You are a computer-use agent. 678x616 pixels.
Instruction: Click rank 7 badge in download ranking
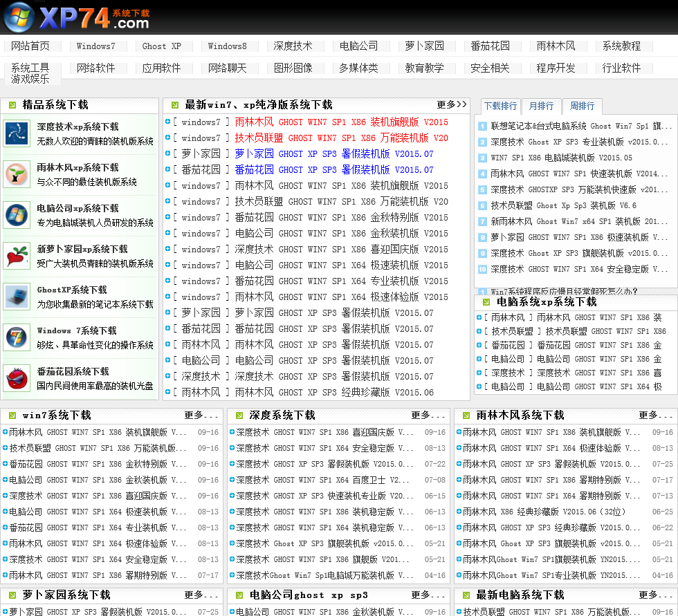point(483,222)
